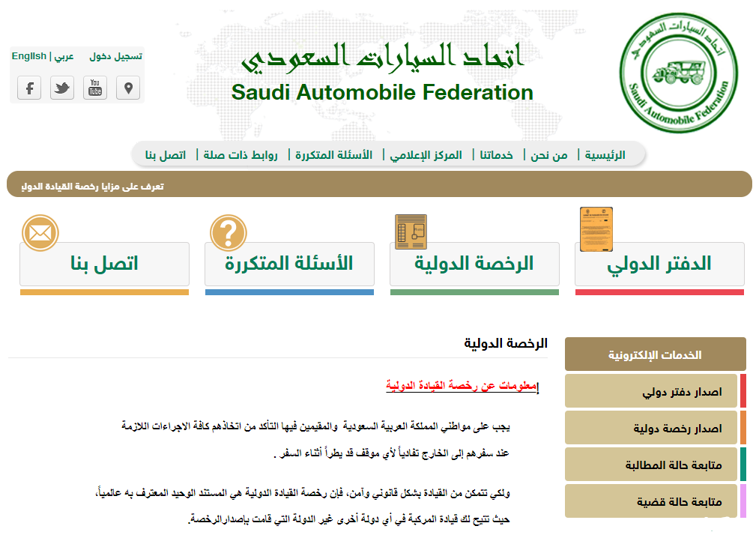Open the YouTube channel icon
The width and height of the screenshot is (756, 535).
click(x=95, y=88)
